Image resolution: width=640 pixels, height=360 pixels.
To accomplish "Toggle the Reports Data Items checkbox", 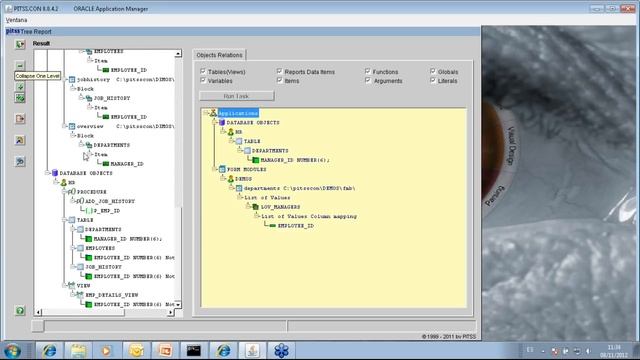I will pos(279,71).
